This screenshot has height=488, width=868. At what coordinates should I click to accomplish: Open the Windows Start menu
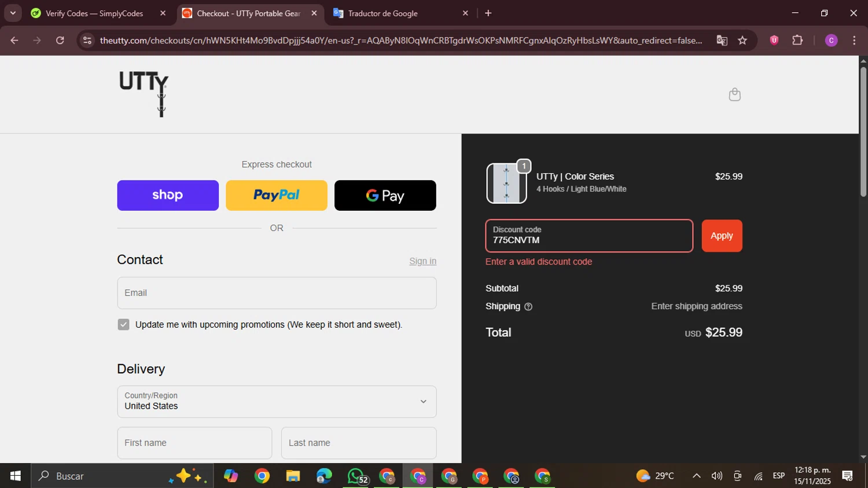tap(16, 476)
